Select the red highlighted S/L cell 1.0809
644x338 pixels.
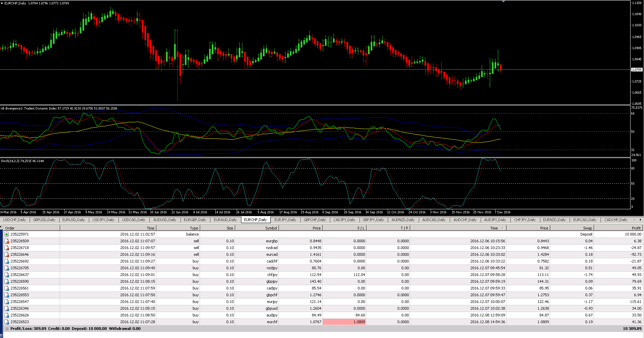point(344,322)
